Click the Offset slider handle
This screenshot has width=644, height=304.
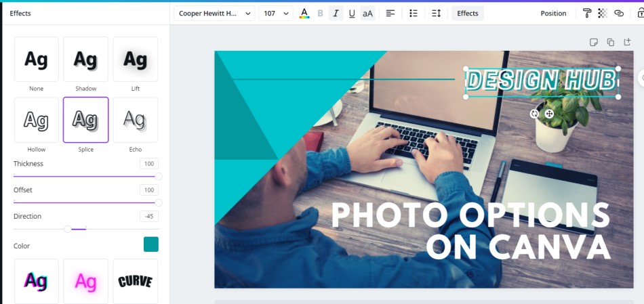(x=158, y=202)
